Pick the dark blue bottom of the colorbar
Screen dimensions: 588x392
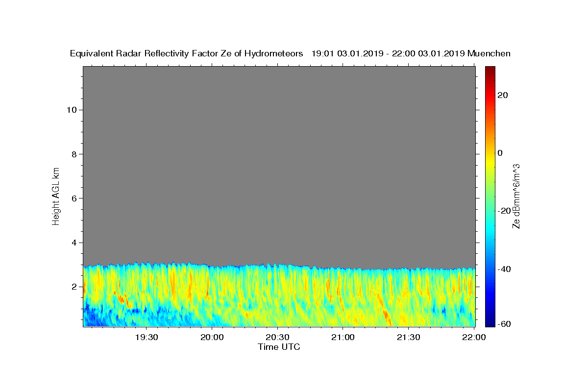(x=490, y=322)
